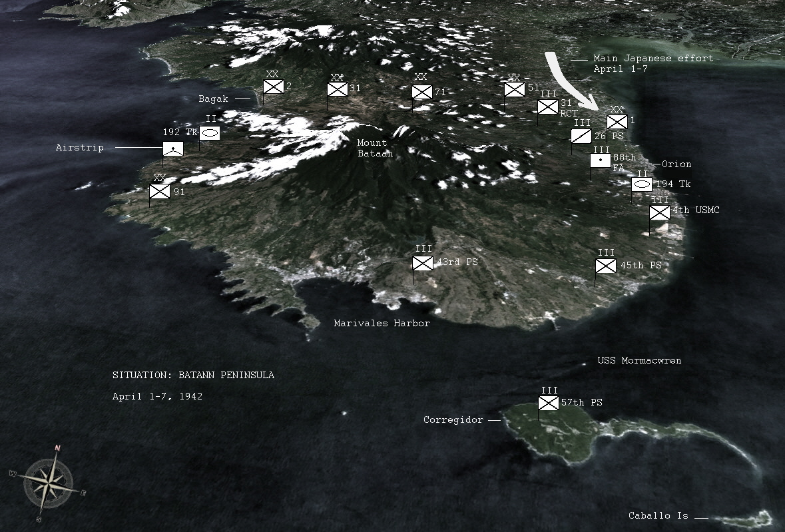Image resolution: width=785 pixels, height=532 pixels.
Task: Select the 91 division infantry unit symbol
Action: [x=160, y=191]
